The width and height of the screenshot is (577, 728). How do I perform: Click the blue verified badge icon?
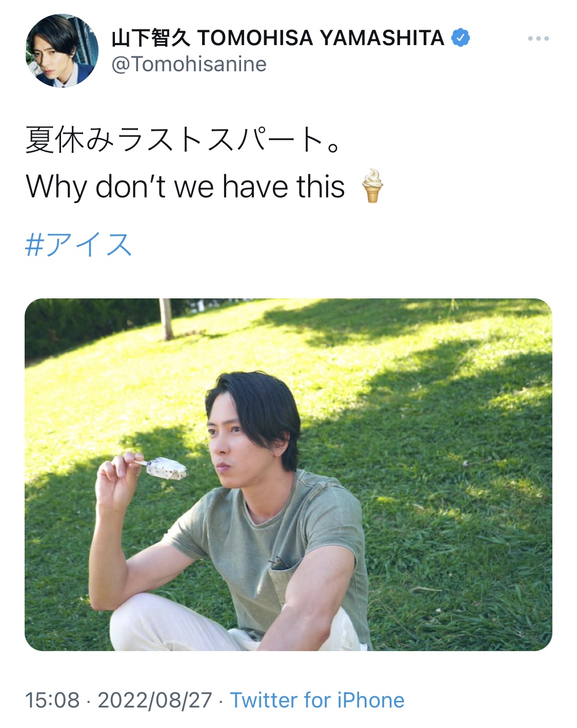[460, 38]
